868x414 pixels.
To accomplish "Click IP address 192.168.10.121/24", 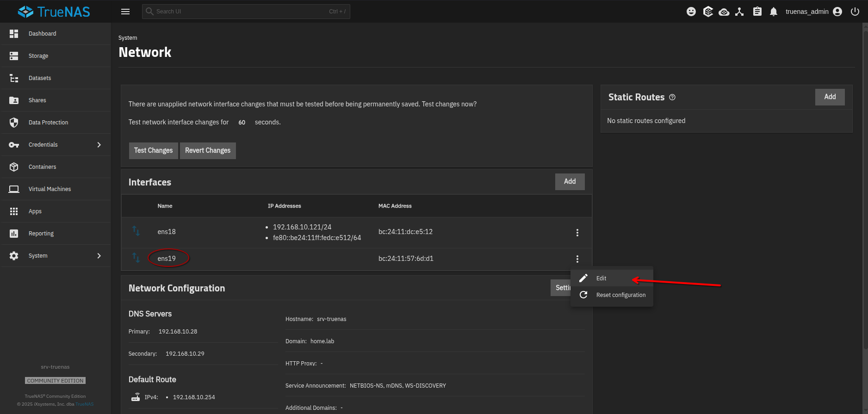I will click(x=302, y=227).
